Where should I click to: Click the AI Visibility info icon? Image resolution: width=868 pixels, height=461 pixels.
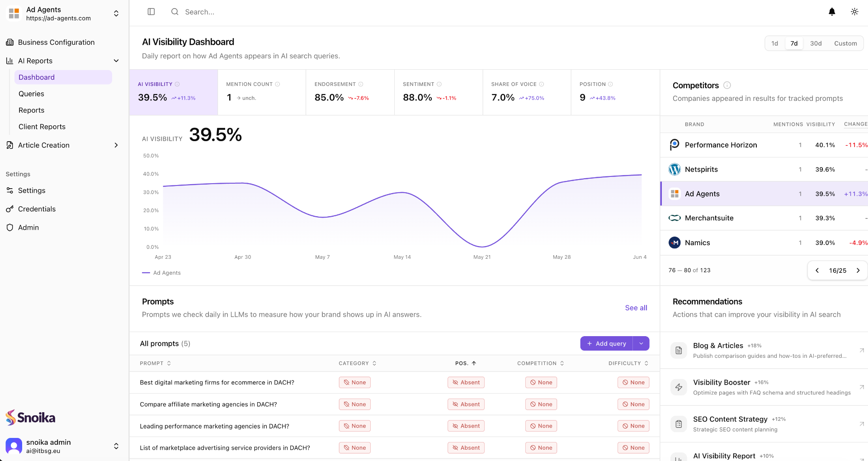tap(177, 84)
